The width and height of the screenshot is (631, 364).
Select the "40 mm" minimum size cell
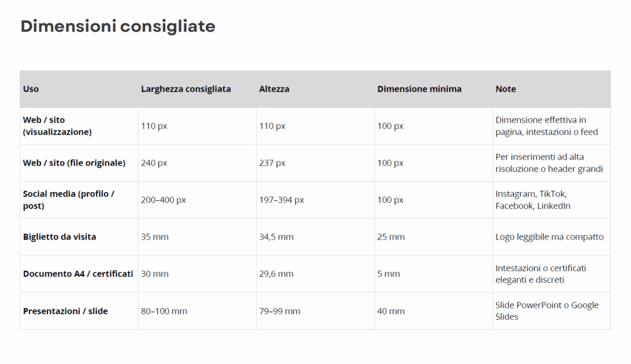(391, 312)
